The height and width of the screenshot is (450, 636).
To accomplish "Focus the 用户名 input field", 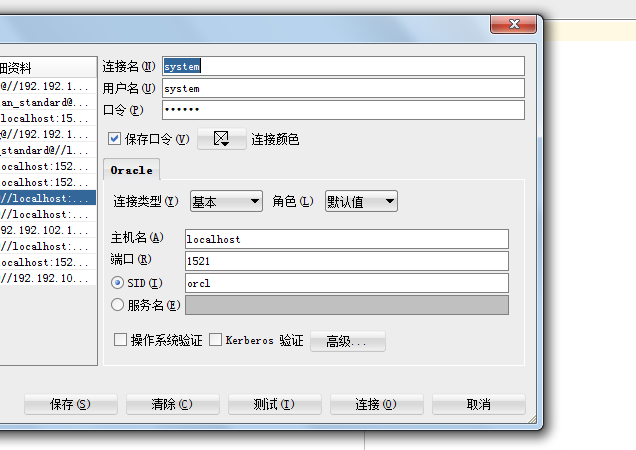I will [x=343, y=88].
